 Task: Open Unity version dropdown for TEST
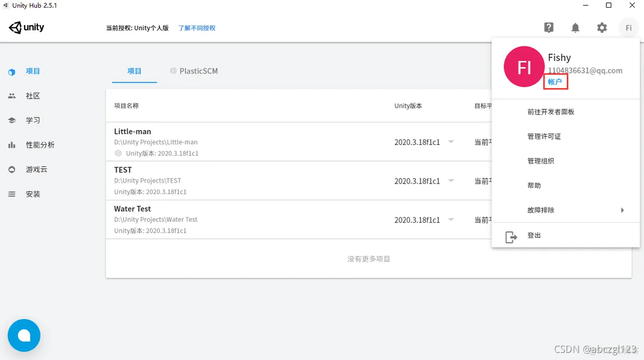point(451,181)
